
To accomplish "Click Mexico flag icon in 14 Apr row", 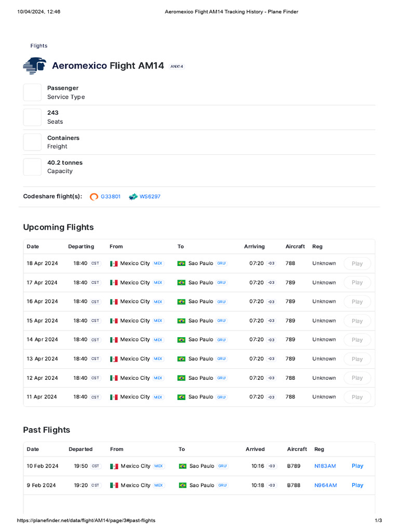I will click(x=114, y=340).
